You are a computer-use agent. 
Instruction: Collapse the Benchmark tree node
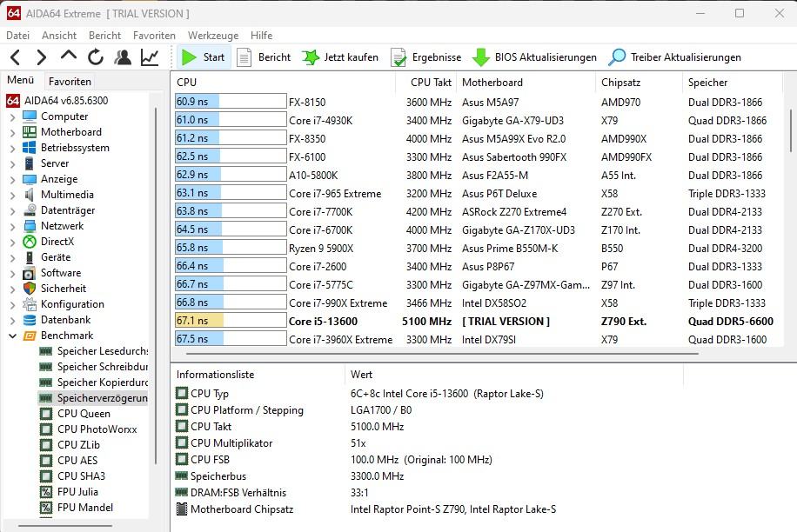tap(13, 336)
